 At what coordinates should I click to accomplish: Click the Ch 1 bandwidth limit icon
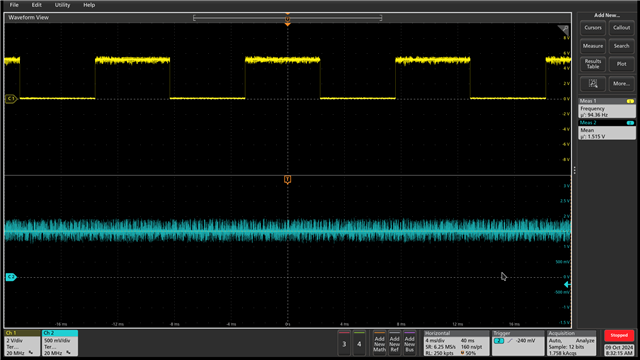click(x=31, y=353)
